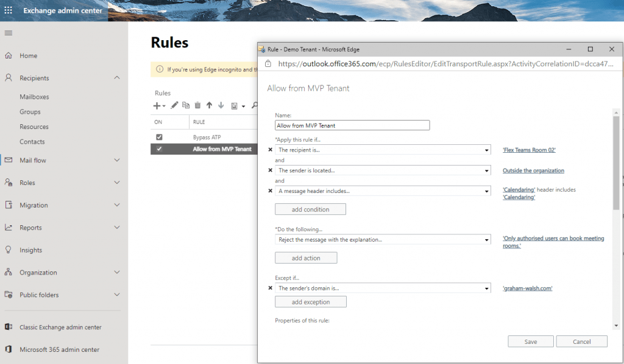Screen dimensions: 624x364
Task: Save the transport rule
Action: coord(531,341)
